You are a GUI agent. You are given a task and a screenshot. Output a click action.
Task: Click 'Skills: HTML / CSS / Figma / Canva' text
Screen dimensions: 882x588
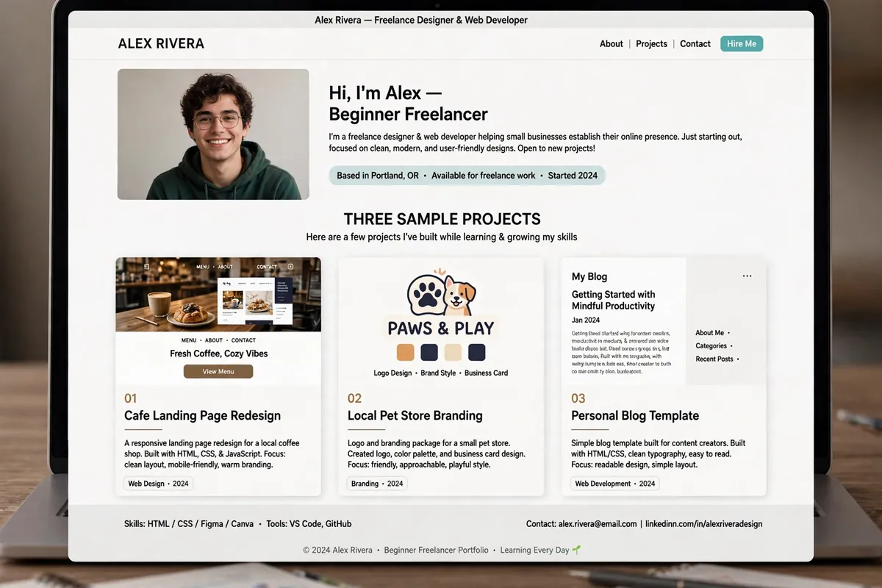point(189,524)
